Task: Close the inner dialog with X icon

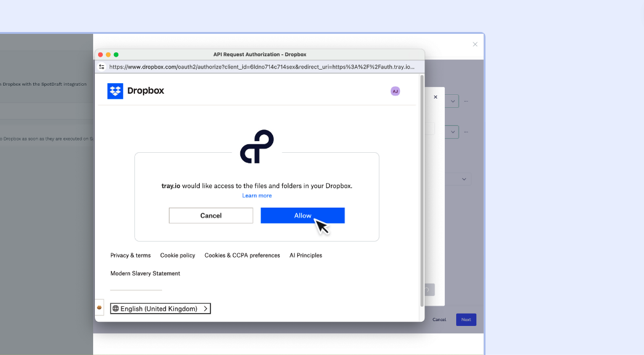Action: [436, 97]
